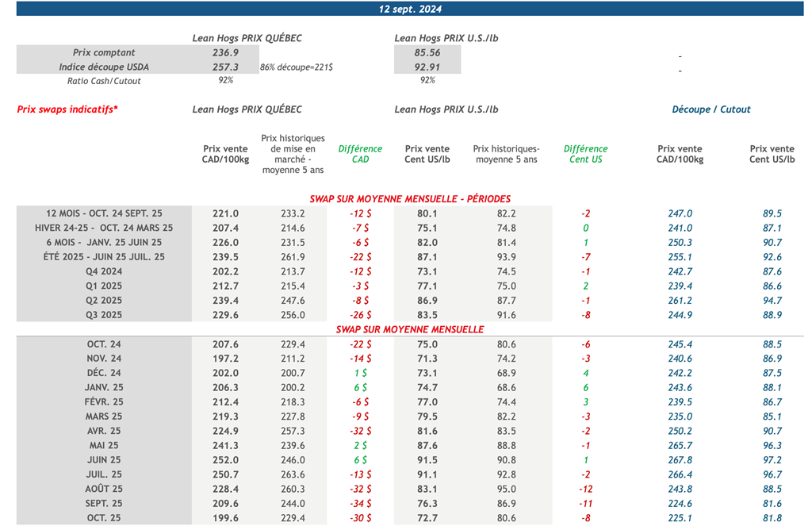Click the -34 $ difference for SEPT. 25
Image resolution: width=812 pixels, height=526 pixels.
coord(360,504)
